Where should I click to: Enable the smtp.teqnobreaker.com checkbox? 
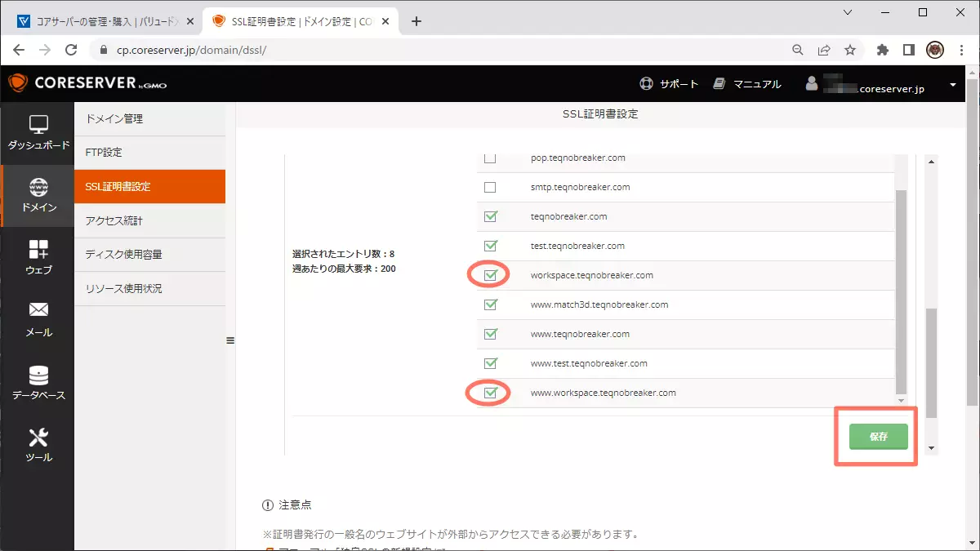(x=490, y=188)
